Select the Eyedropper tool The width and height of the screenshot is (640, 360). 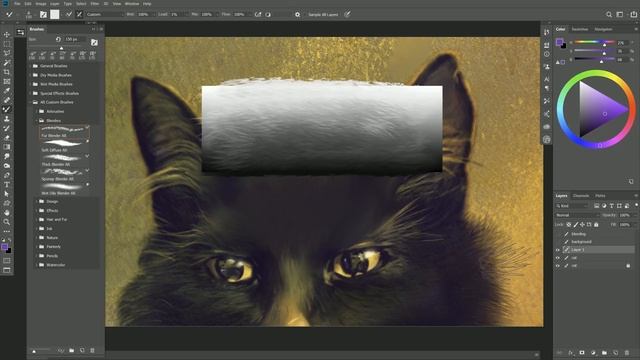click(x=7, y=91)
